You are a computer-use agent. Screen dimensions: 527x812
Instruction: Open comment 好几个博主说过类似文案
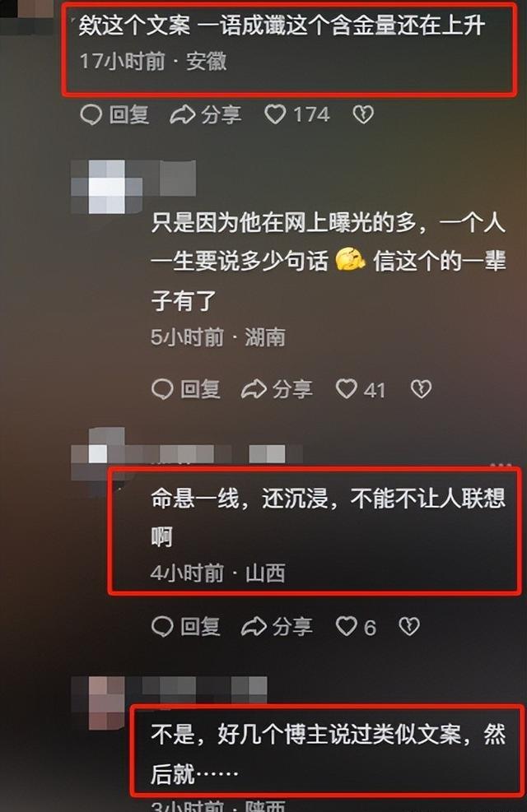(329, 754)
